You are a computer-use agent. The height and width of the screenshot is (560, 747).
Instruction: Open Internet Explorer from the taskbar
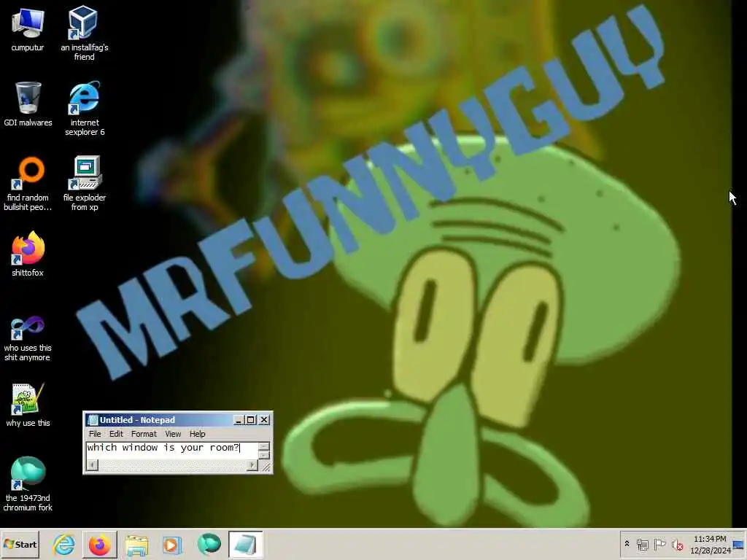[x=64, y=545]
